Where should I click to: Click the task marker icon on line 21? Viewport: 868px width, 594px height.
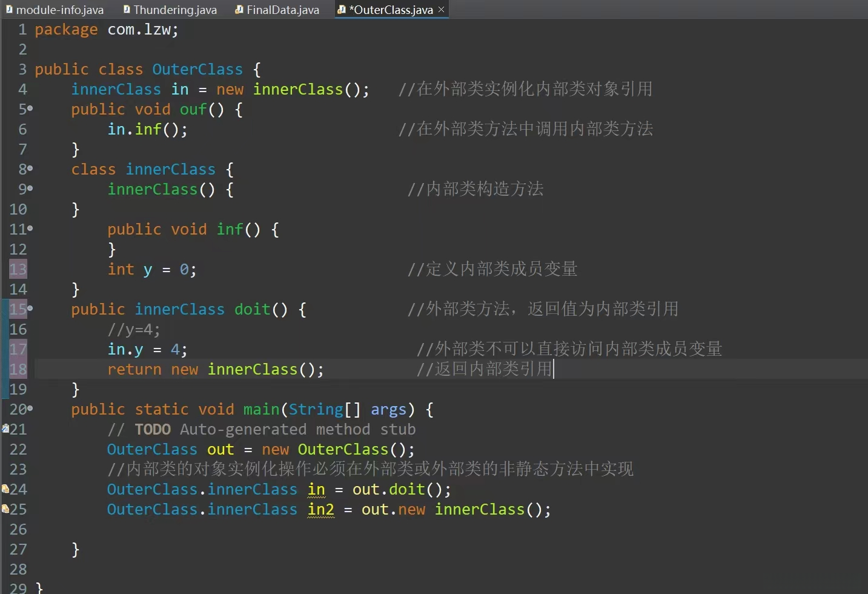pyautogui.click(x=5, y=429)
